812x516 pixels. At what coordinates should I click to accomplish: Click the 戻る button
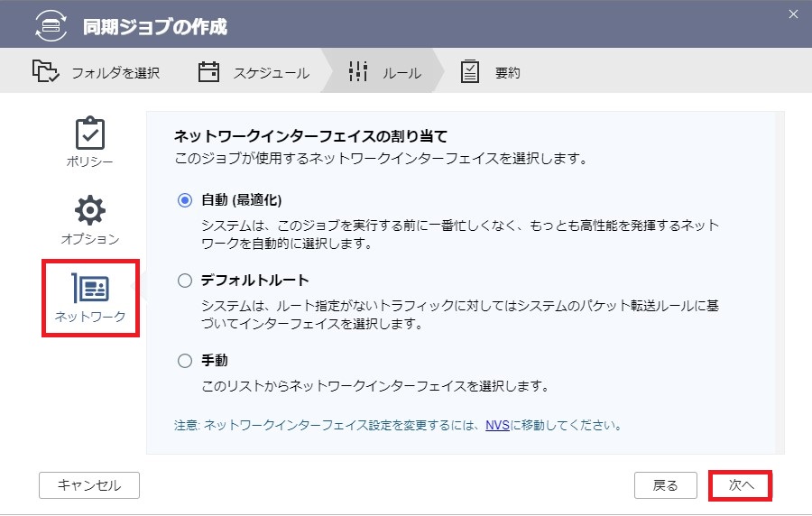pyautogui.click(x=666, y=485)
